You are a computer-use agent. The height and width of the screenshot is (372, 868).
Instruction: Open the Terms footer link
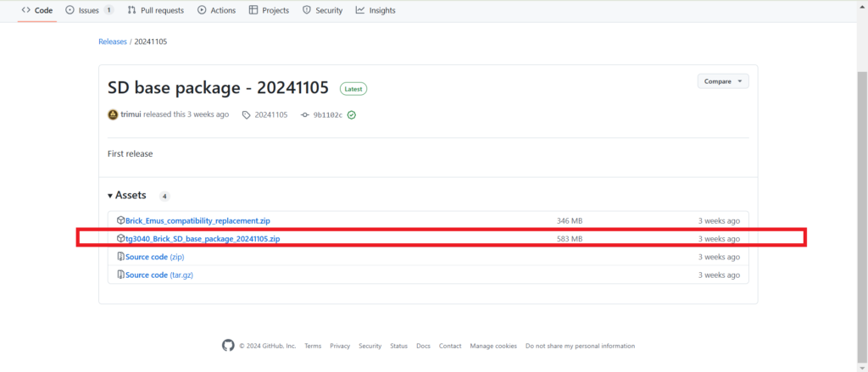pos(313,346)
